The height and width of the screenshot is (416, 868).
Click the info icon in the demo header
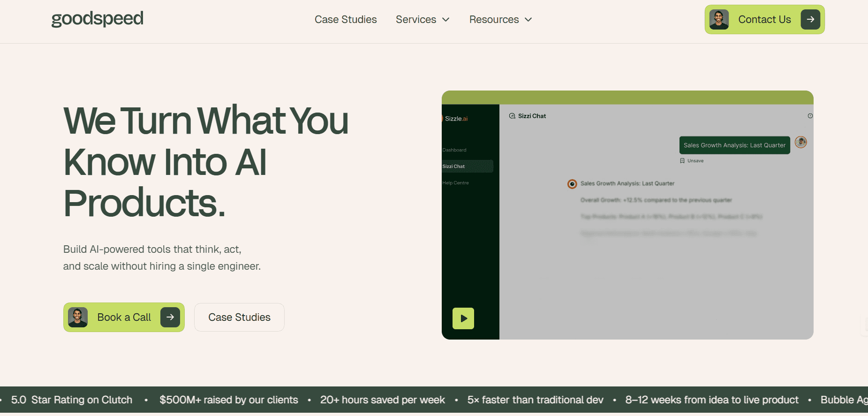pyautogui.click(x=810, y=116)
